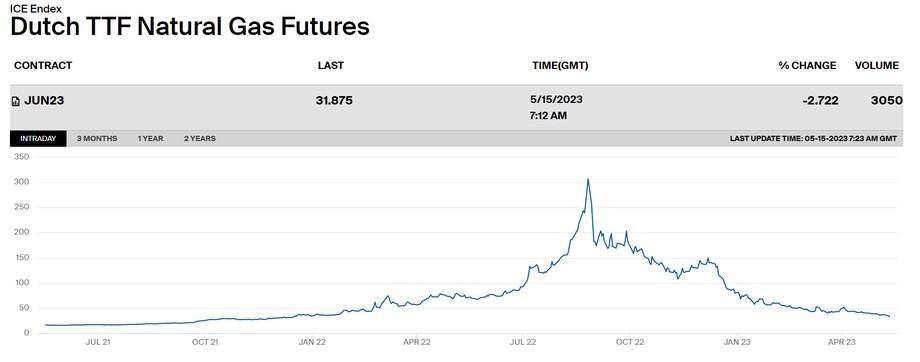Click the volume figure 3050
The image size is (920, 362).
pyautogui.click(x=887, y=101)
